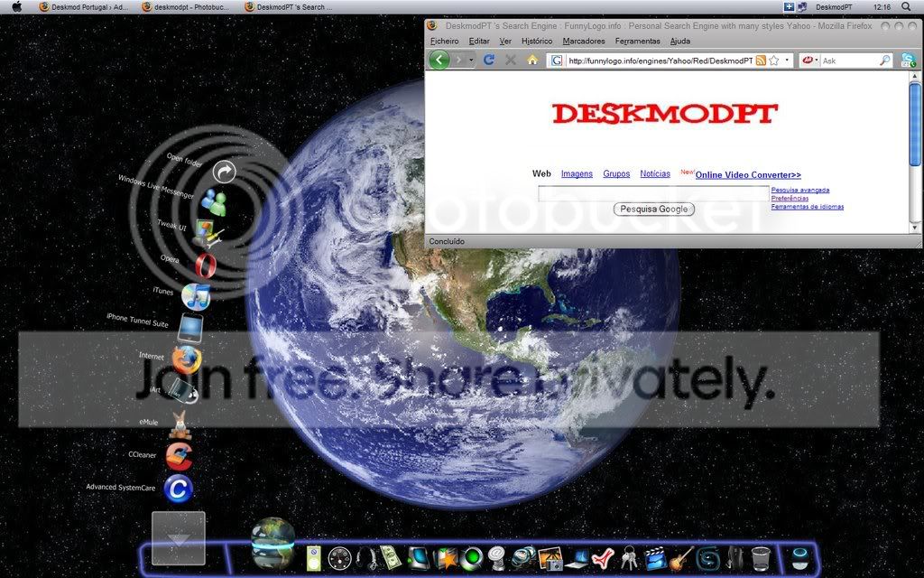
Task: Open iTunes from the fan stack
Action: (195, 296)
